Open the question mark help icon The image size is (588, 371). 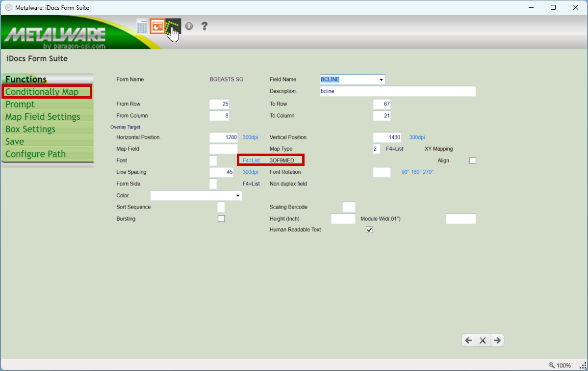205,26
